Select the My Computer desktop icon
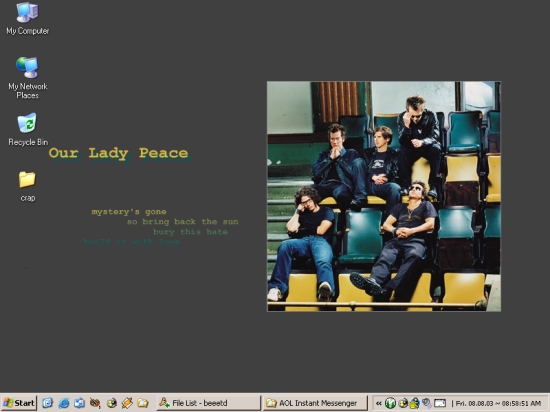 tap(27, 19)
